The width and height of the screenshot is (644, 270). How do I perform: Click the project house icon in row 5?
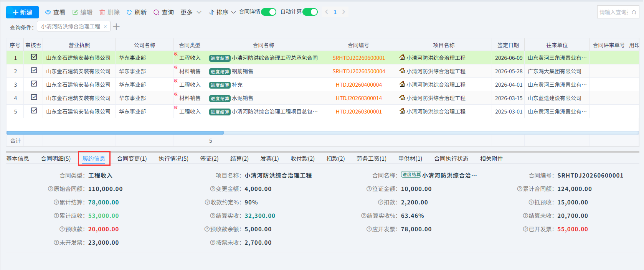(402, 111)
